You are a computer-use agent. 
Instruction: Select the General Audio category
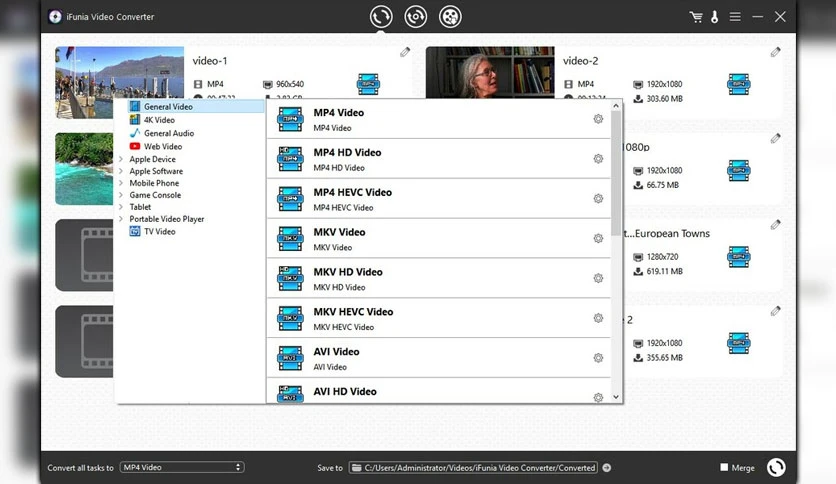click(162, 133)
